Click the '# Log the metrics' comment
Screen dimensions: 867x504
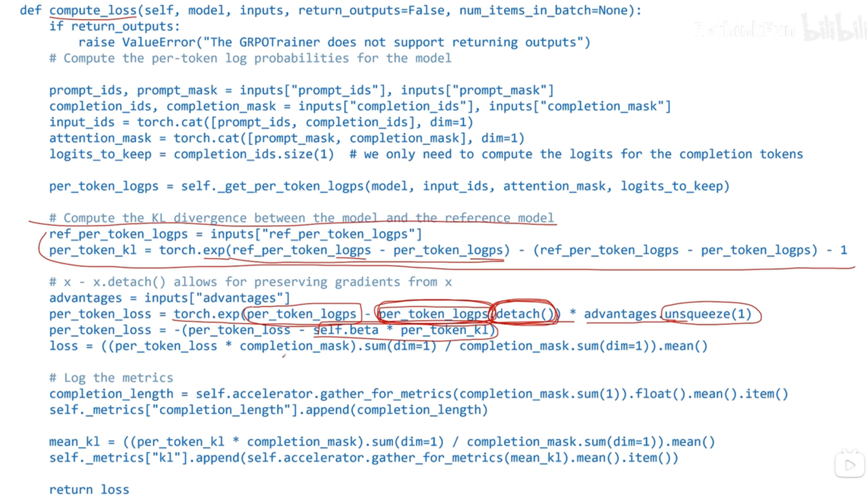(111, 377)
